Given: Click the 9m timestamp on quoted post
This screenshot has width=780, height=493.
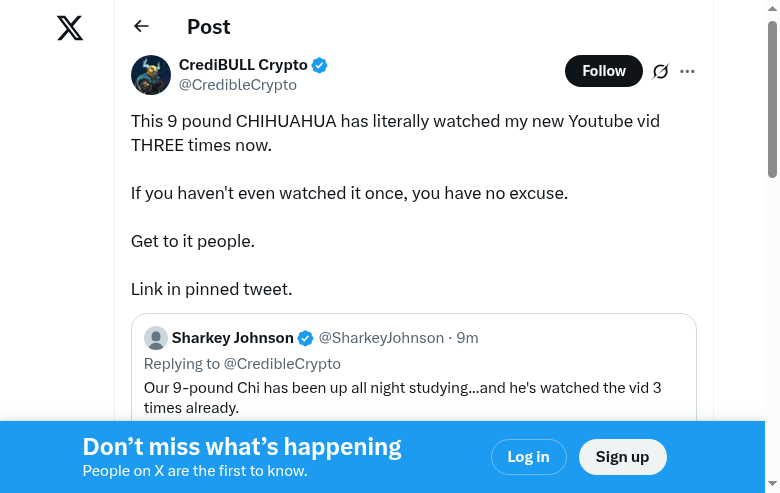Looking at the screenshot, I should coord(468,338).
